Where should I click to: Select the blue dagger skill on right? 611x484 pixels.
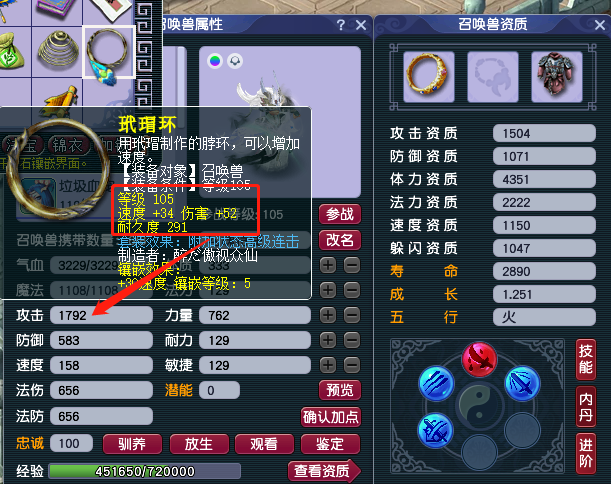(x=523, y=383)
